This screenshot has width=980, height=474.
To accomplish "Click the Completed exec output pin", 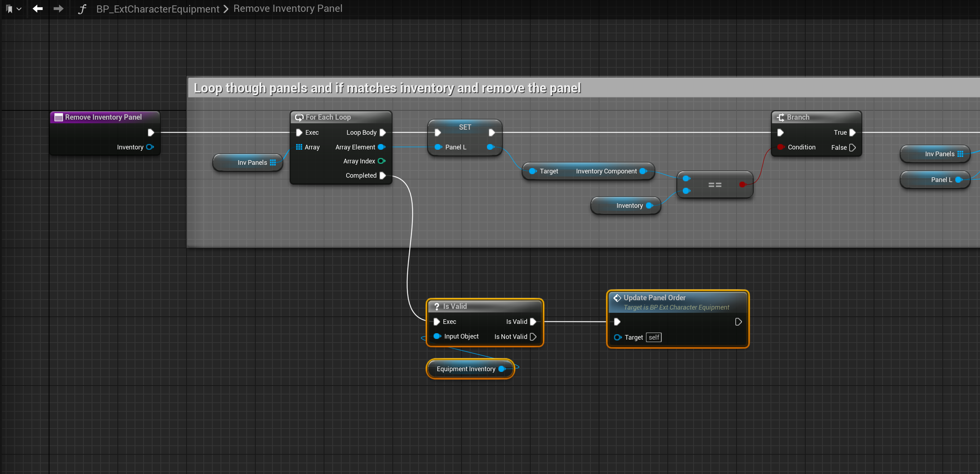I will coord(383,176).
